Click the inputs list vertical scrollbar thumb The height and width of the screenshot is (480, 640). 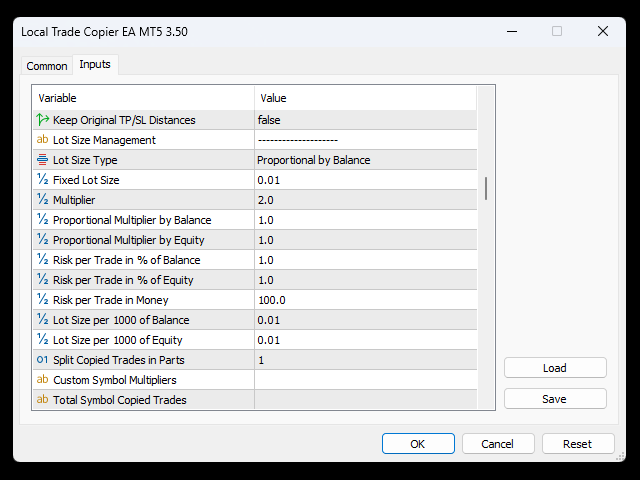486,189
